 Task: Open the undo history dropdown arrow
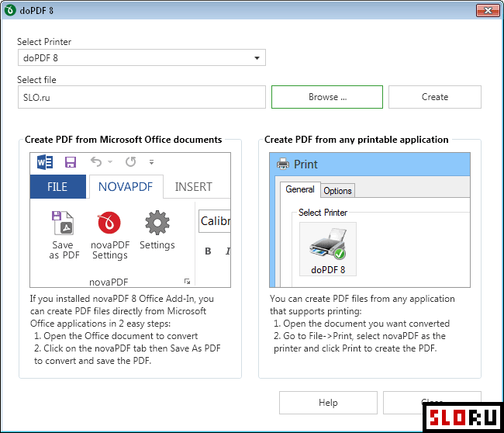click(110, 162)
